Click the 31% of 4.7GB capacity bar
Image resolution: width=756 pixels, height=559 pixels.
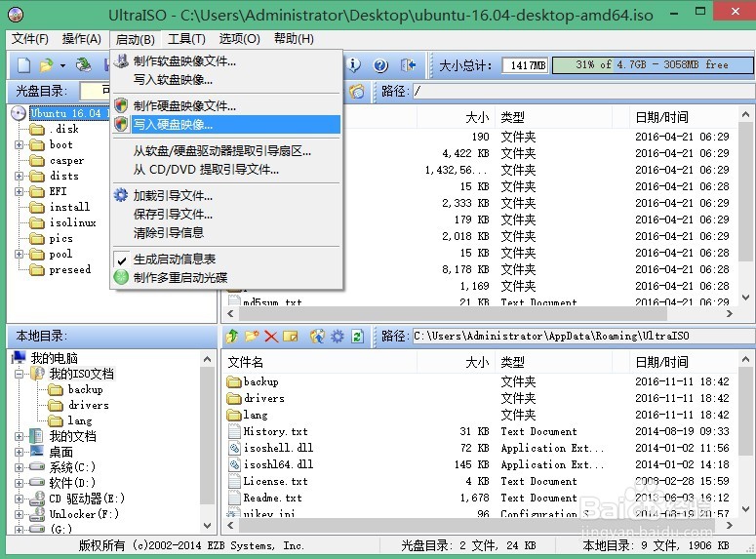coord(652,65)
